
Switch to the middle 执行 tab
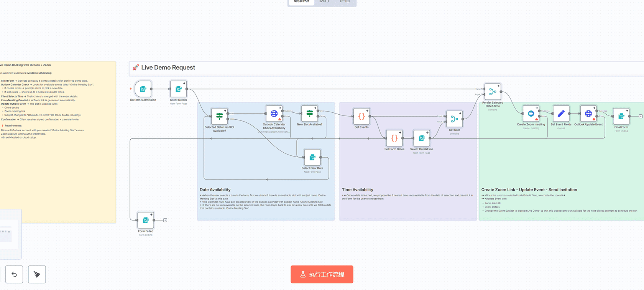[324, 2]
